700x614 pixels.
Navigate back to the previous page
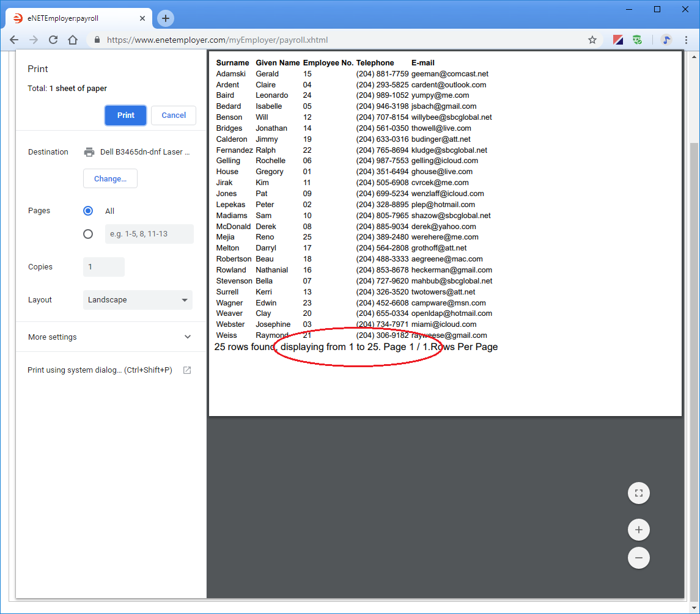pos(14,40)
